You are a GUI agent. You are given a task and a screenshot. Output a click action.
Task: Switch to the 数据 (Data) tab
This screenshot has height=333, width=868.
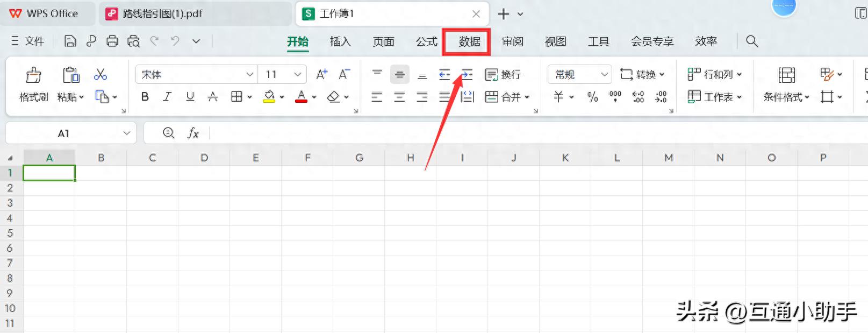pos(469,41)
